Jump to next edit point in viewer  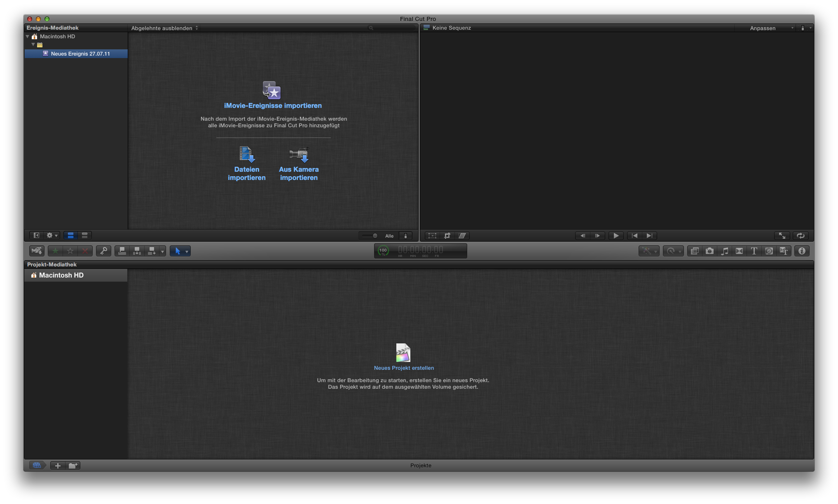[649, 236]
